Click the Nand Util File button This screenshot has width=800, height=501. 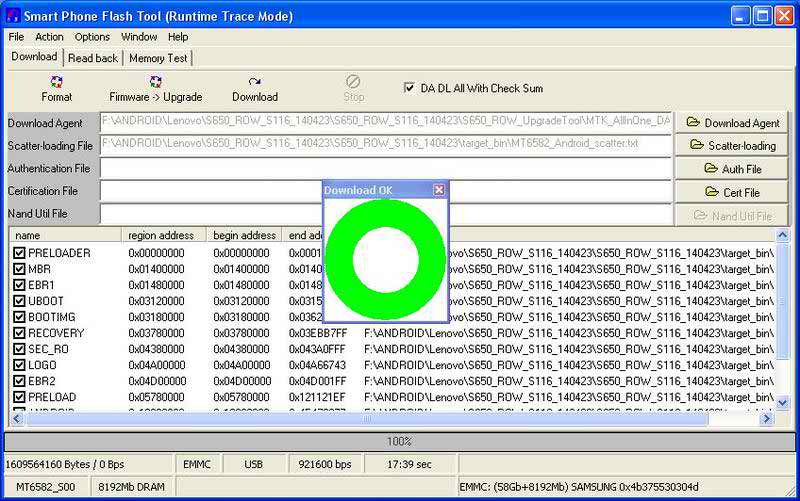coord(732,216)
